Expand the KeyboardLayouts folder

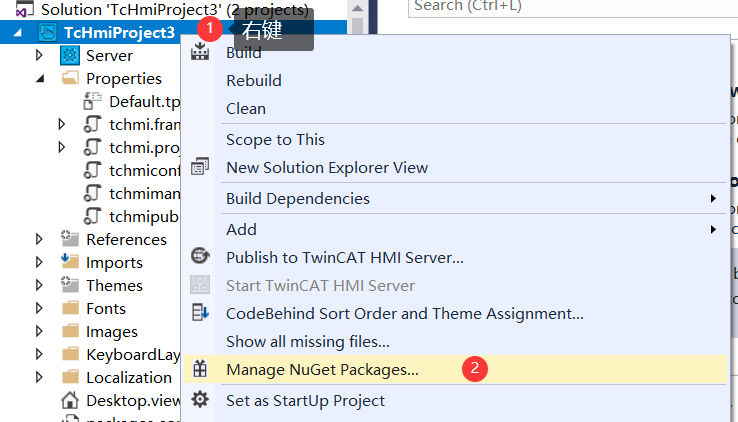39,354
